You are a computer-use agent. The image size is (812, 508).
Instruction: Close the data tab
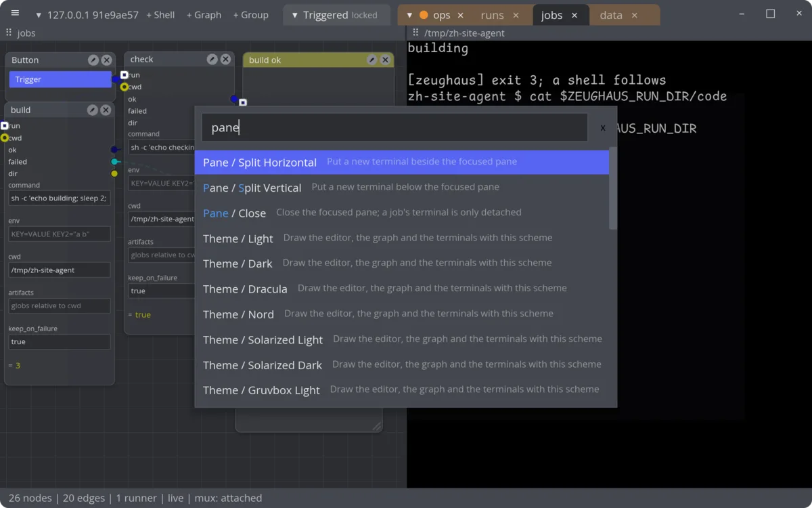tap(634, 15)
